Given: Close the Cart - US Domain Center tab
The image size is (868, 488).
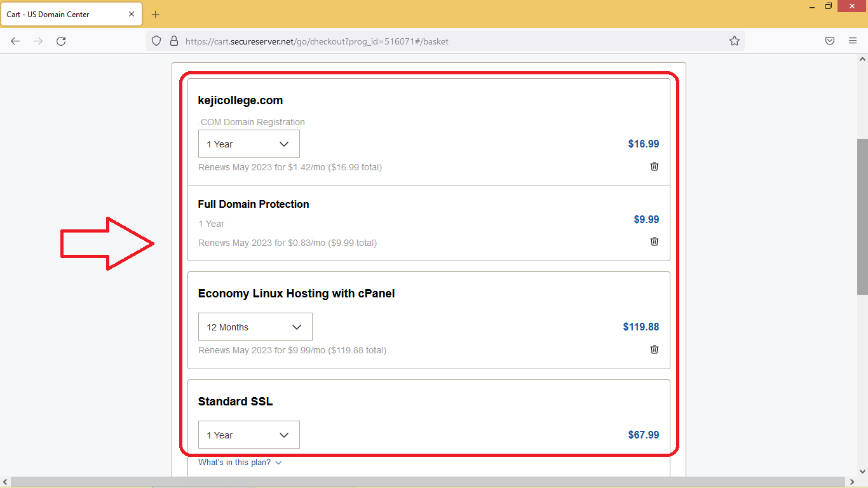Looking at the screenshot, I should pos(132,14).
